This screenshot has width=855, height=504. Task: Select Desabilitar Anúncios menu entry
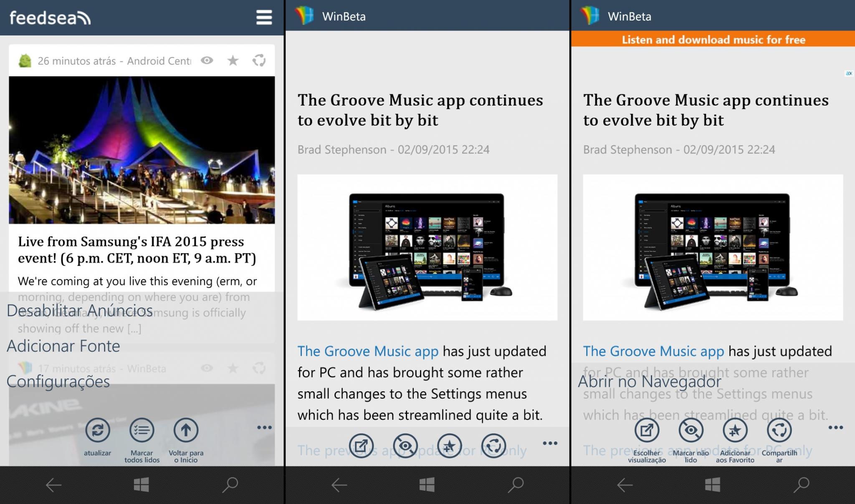[x=80, y=310]
